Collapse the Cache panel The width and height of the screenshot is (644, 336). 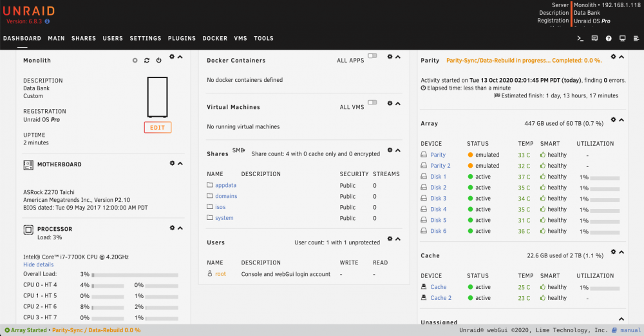621,252
